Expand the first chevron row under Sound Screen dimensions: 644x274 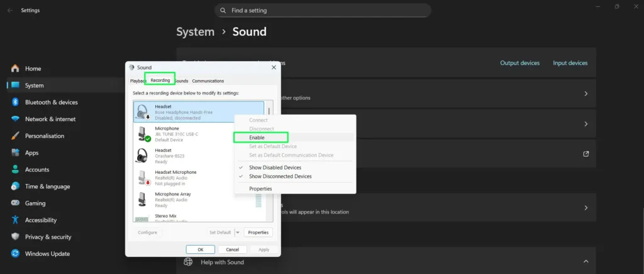(x=586, y=93)
